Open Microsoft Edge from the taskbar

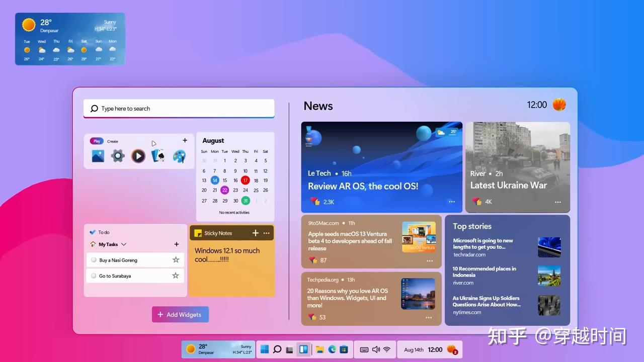[332, 349]
